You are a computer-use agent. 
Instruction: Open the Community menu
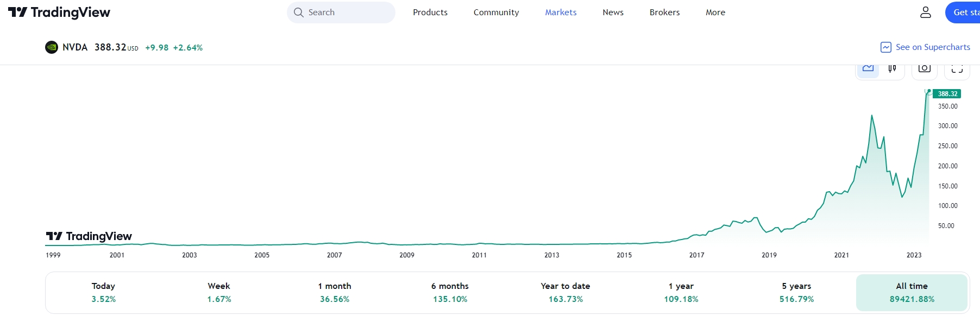(496, 12)
